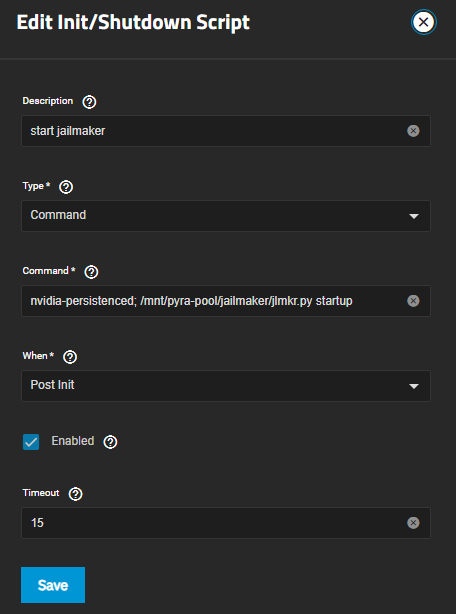This screenshot has width=456, height=614.
Task: Save the init script changes
Action: click(53, 585)
